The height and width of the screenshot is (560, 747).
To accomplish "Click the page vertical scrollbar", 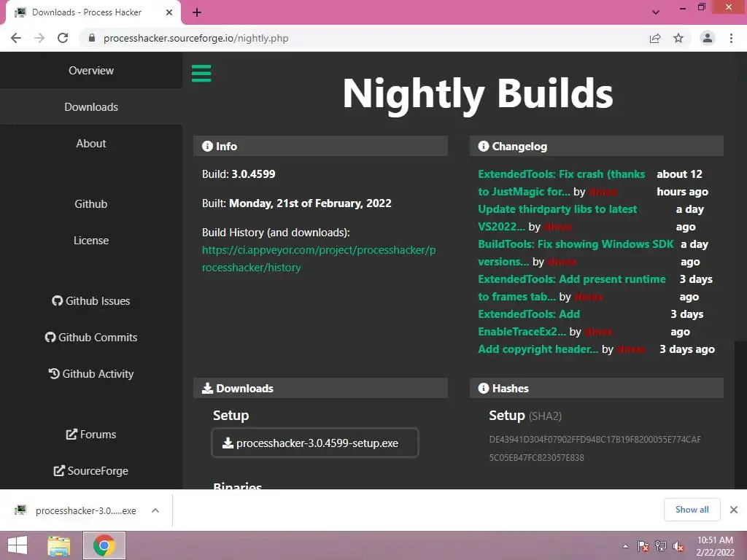I will coord(740,414).
